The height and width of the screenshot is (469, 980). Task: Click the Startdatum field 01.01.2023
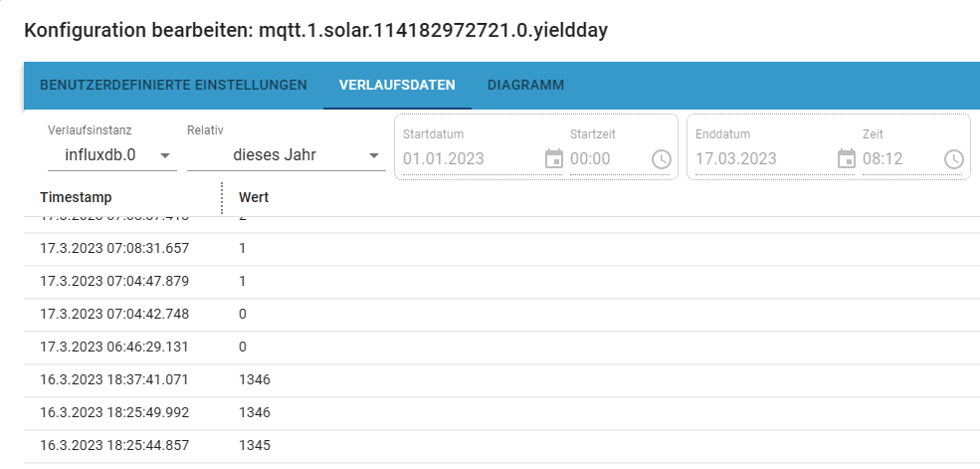[x=470, y=158]
